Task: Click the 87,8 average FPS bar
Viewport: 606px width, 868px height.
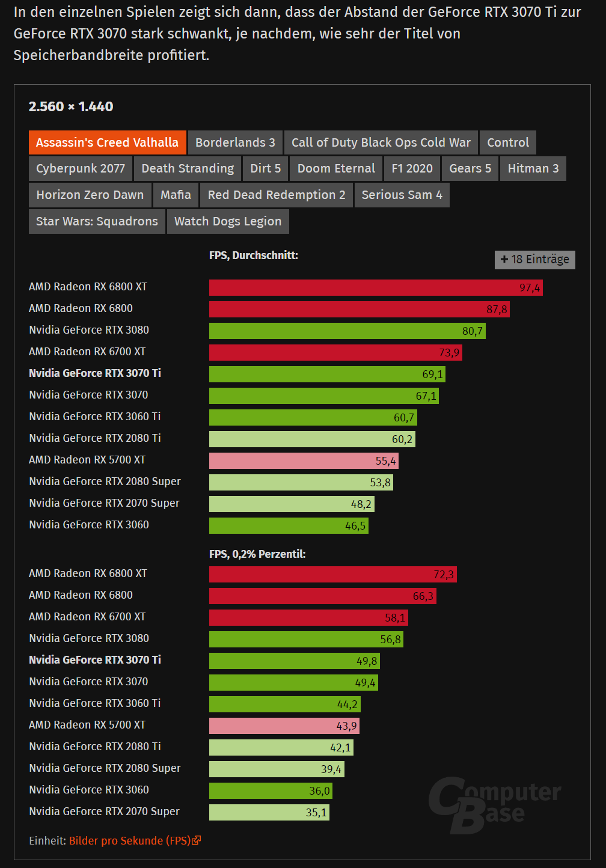Action: [360, 309]
